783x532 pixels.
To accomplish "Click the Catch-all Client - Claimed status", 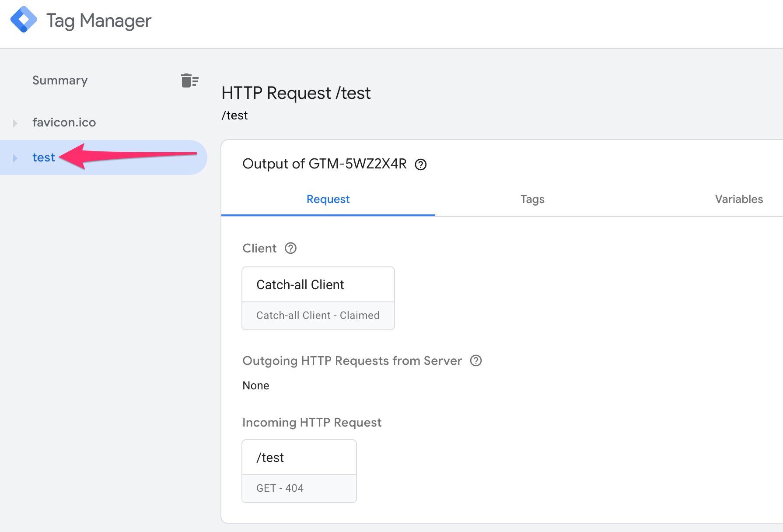I will click(318, 315).
